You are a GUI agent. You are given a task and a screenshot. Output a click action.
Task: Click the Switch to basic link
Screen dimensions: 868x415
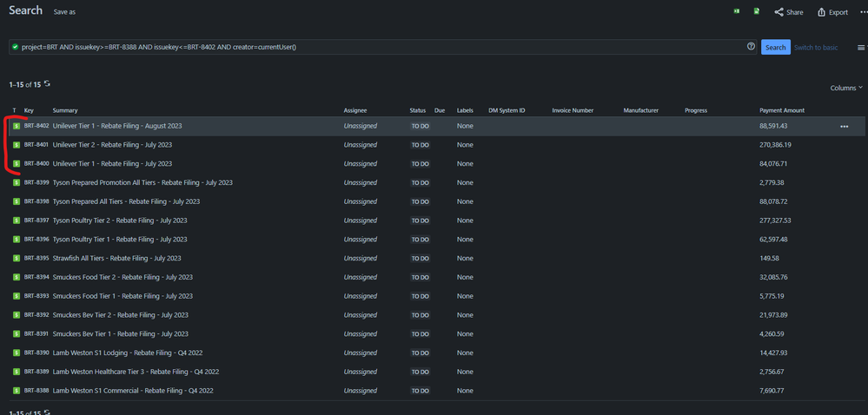[816, 48]
